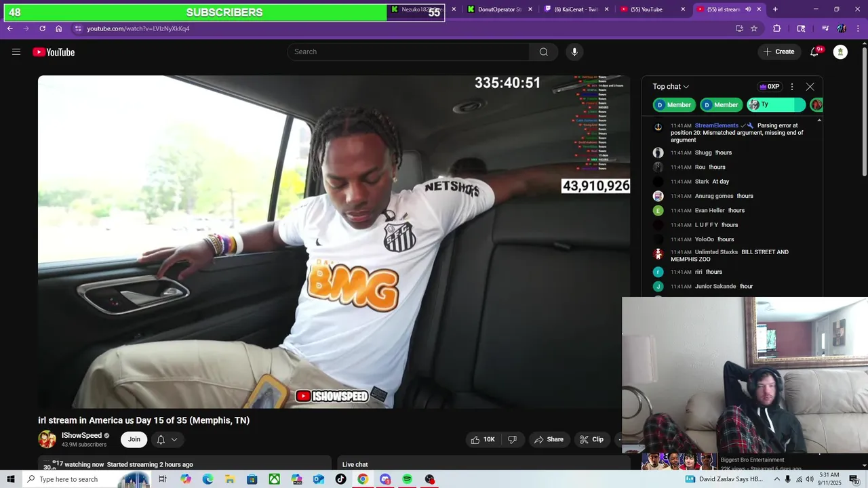
Task: Open YouTube notifications bell
Action: [x=814, y=52]
